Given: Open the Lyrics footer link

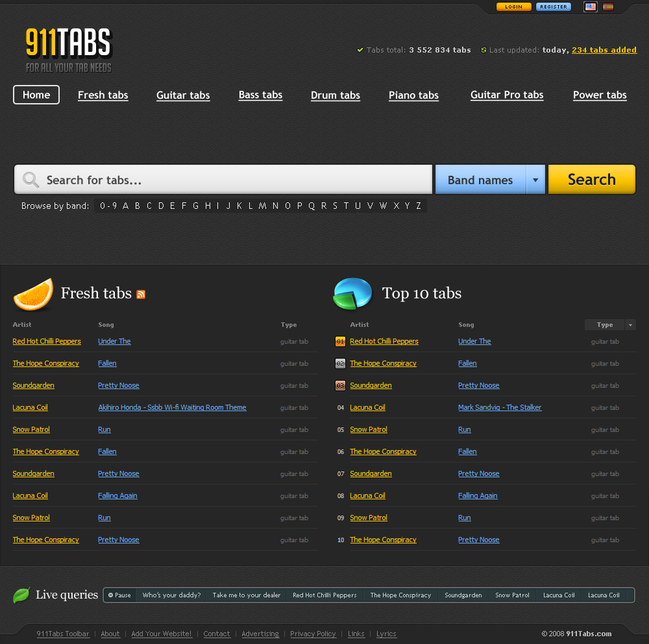Looking at the screenshot, I should pyautogui.click(x=386, y=634).
